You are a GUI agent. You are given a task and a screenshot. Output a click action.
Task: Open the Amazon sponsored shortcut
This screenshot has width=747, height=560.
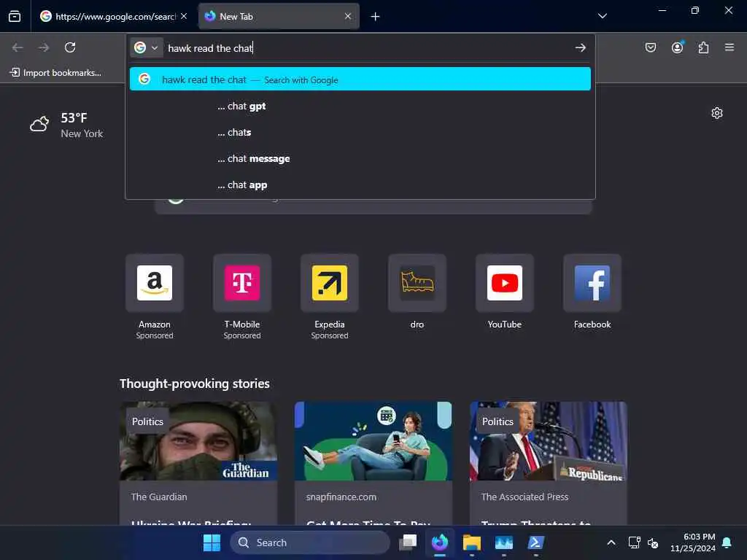click(x=155, y=297)
